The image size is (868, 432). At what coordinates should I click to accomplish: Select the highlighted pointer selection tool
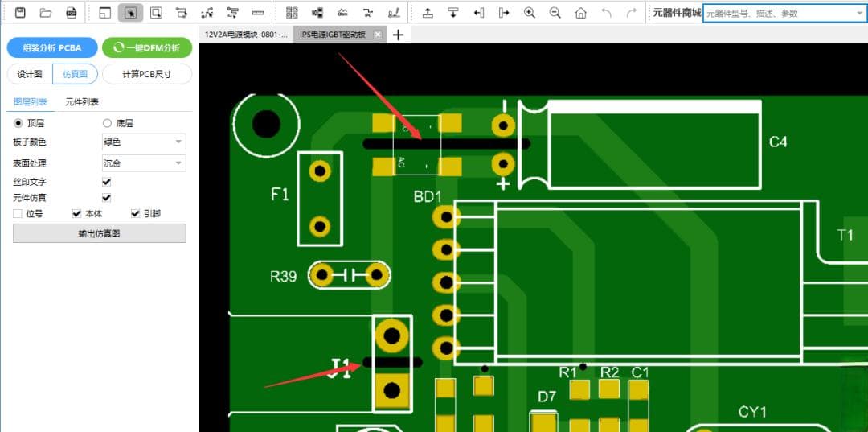[131, 13]
